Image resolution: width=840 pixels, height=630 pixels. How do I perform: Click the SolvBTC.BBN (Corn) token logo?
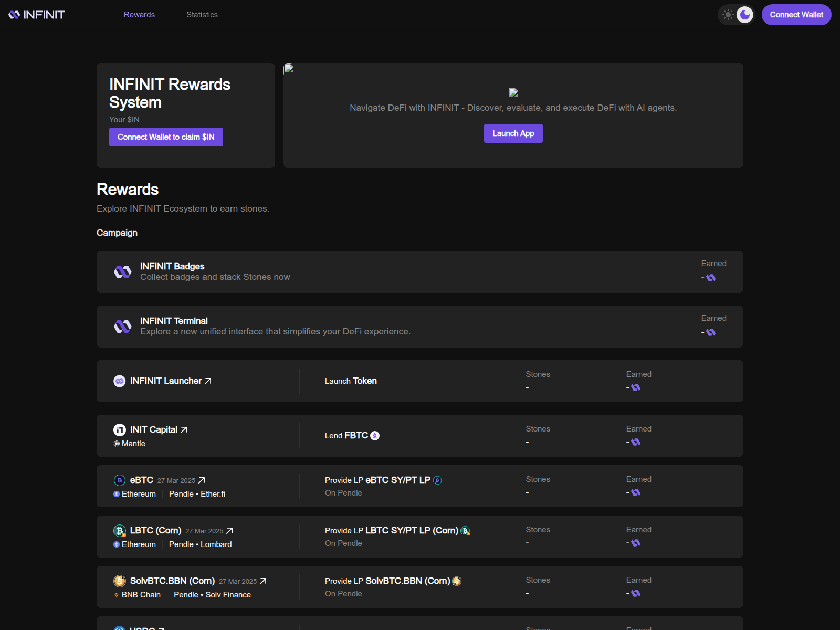click(x=120, y=581)
